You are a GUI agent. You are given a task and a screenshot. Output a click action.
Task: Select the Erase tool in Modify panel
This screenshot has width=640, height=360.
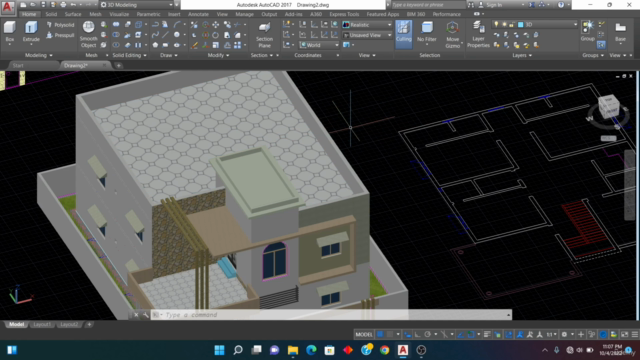pos(194,45)
